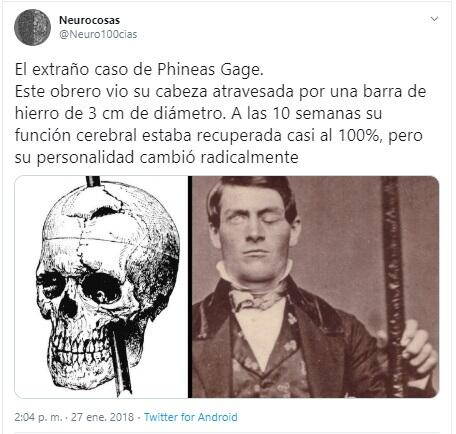Open the Neurocosas round profile avatar
456x434 pixels.
click(x=32, y=27)
